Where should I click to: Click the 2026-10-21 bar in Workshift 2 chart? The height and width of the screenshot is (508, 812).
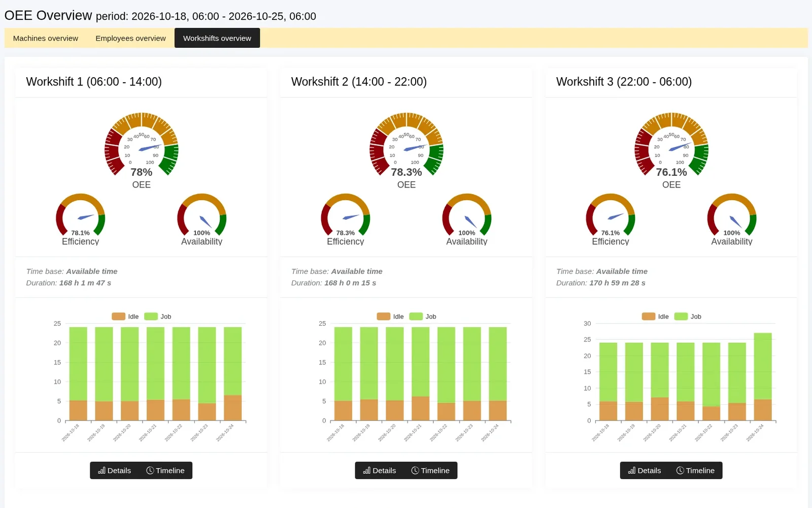click(420, 373)
